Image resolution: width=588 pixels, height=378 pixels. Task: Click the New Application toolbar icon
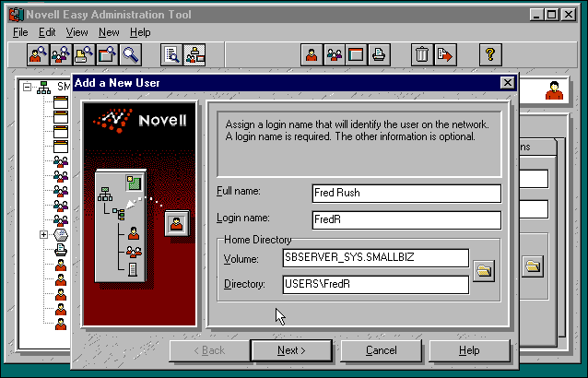pos(357,54)
